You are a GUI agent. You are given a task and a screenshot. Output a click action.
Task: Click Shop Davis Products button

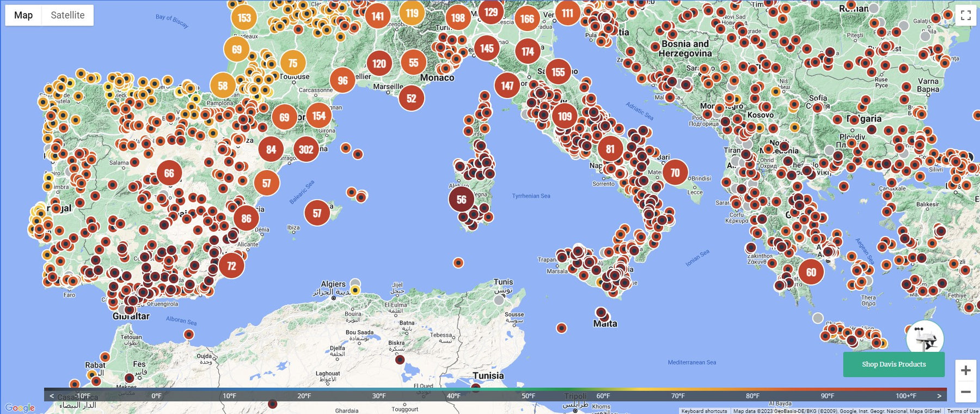(x=893, y=364)
